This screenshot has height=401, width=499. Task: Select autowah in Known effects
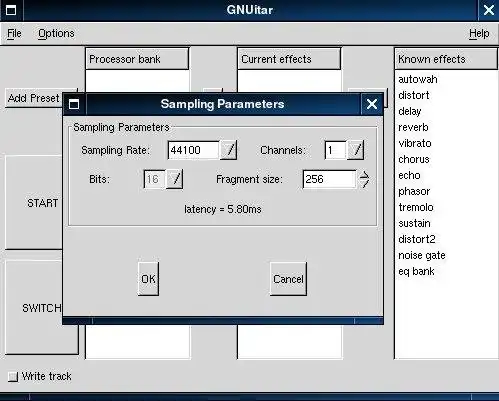(446, 79)
